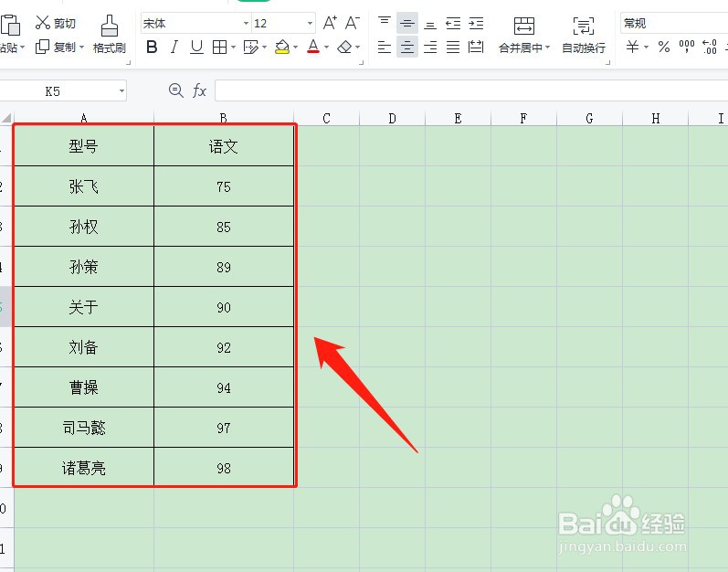The image size is (728, 572).
Task: Click the Select All corner triangle
Action: tap(6, 118)
